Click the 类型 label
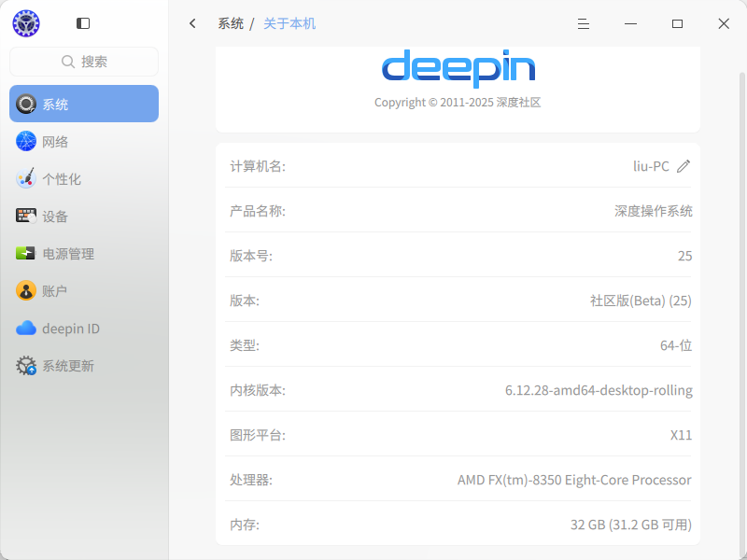Image resolution: width=747 pixels, height=560 pixels. point(244,345)
